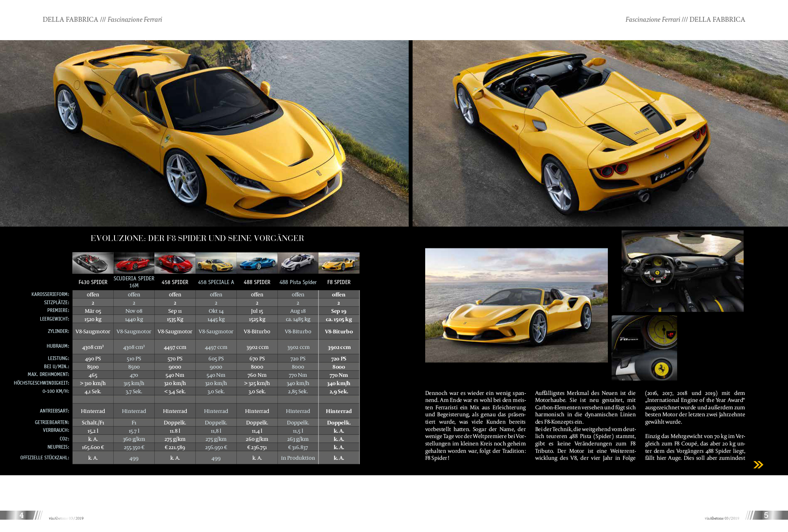Image resolution: width=788 pixels, height=532 pixels.
Task: Open the cockpit interior photo
Action: (x=682, y=271)
